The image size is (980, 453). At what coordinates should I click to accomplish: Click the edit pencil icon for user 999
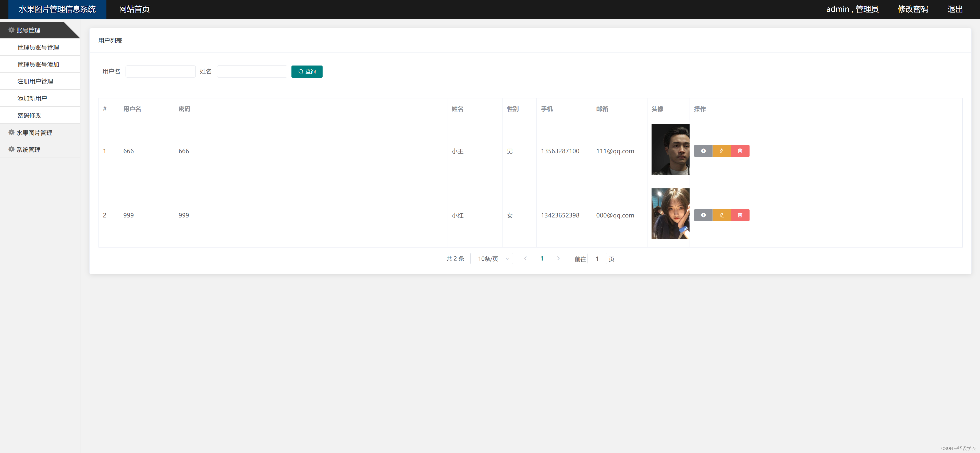point(721,215)
